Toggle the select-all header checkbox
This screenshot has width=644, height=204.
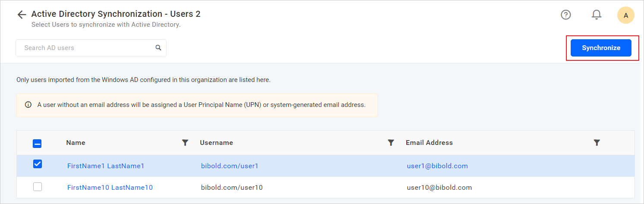tap(37, 144)
